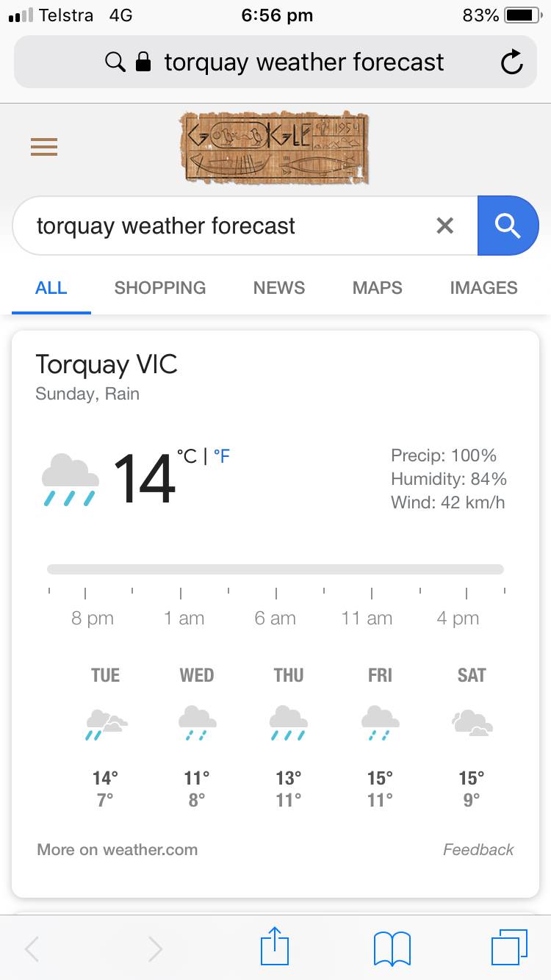Viewport: 551px width, 980px height.
Task: Go back to the previous page
Action: (32, 949)
